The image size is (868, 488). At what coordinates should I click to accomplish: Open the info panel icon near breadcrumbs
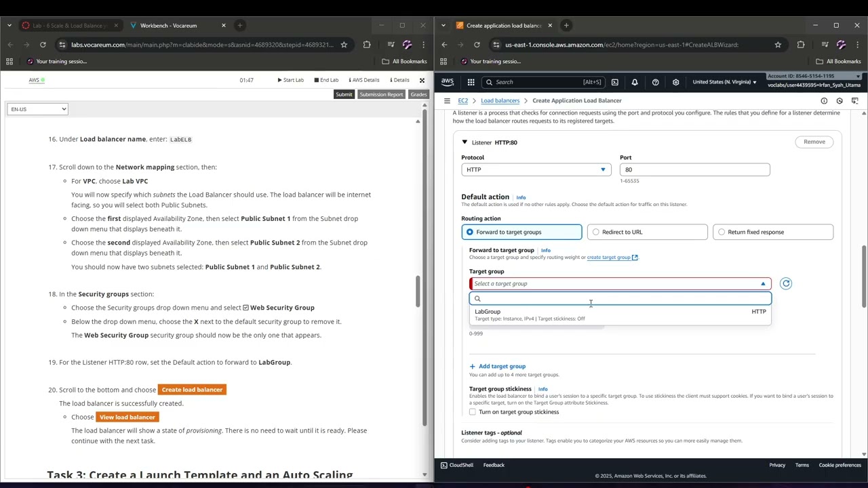[824, 100]
